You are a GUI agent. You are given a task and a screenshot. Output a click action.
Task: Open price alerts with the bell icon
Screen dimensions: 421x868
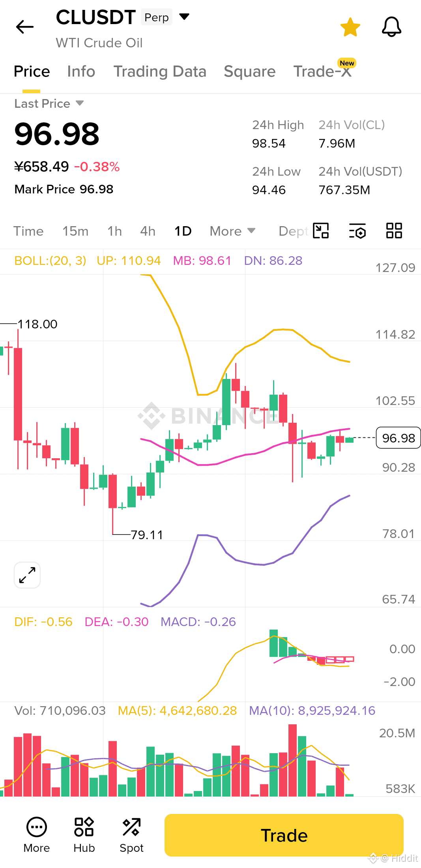[x=391, y=27]
